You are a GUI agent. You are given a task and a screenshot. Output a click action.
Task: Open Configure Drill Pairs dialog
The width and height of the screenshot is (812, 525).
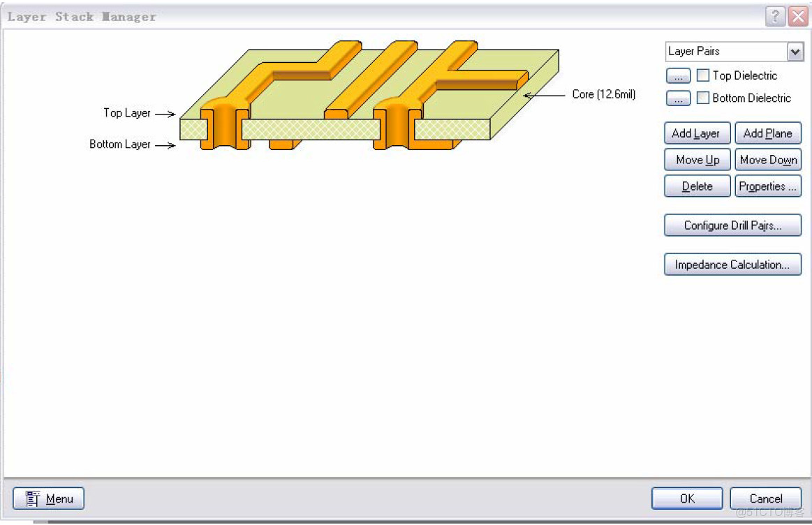pos(732,225)
